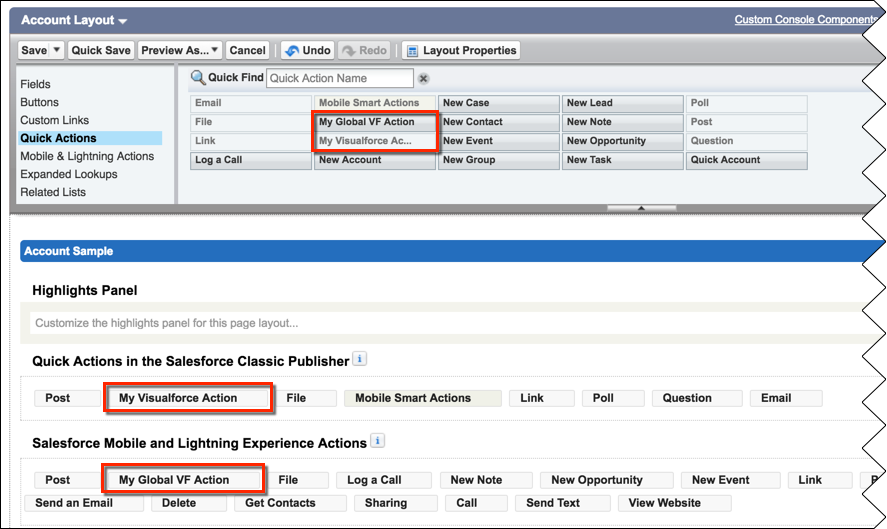Select My Visualforce Action in Classic Publisher
Viewport: 887px width, 529px height.
187,398
